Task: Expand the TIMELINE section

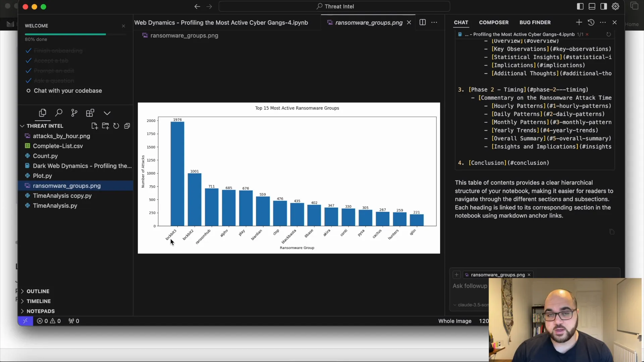Action: tap(38, 301)
